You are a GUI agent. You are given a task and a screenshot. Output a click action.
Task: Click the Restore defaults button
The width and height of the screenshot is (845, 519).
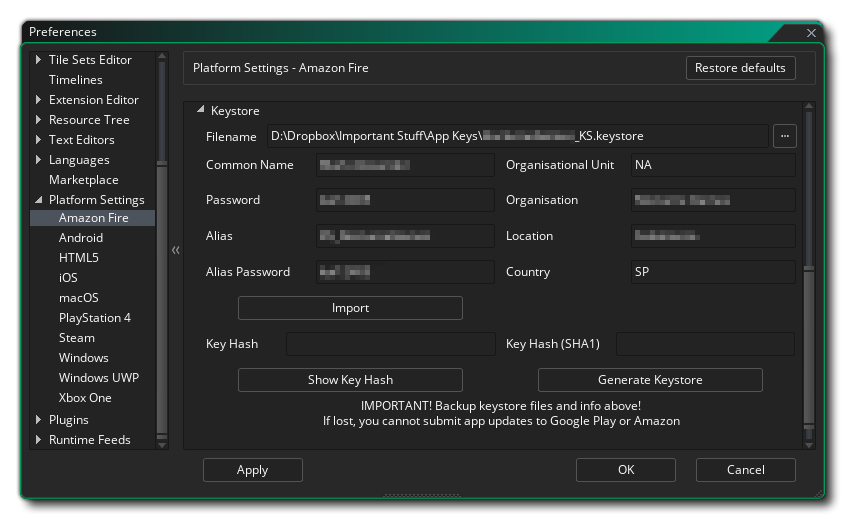pos(740,68)
